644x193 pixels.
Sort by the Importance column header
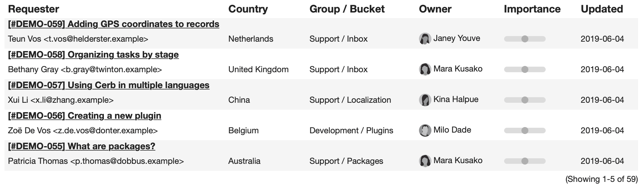[532, 9]
